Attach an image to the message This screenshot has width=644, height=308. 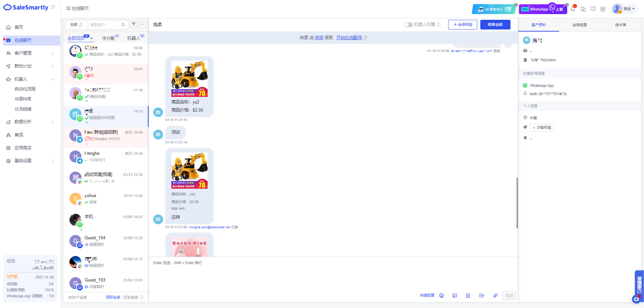tap(455, 296)
